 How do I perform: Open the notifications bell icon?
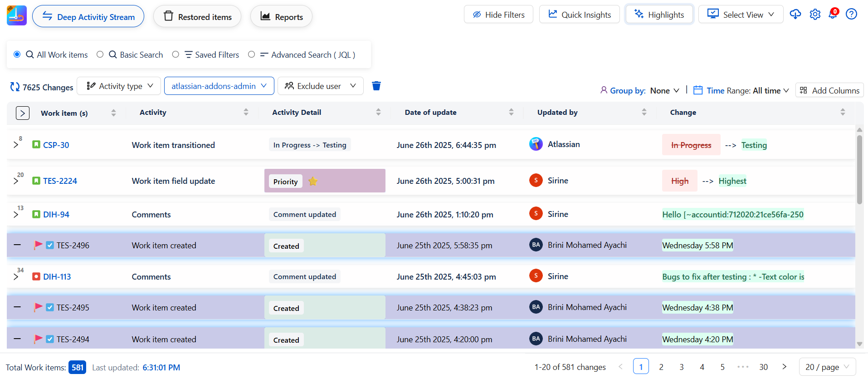coord(833,15)
